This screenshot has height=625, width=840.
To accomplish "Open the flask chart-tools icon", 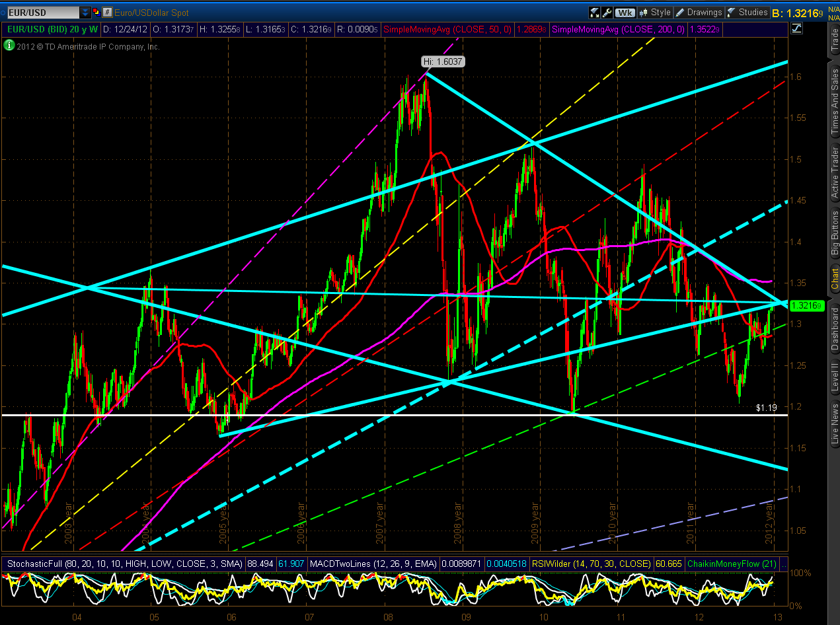I will (x=594, y=13).
